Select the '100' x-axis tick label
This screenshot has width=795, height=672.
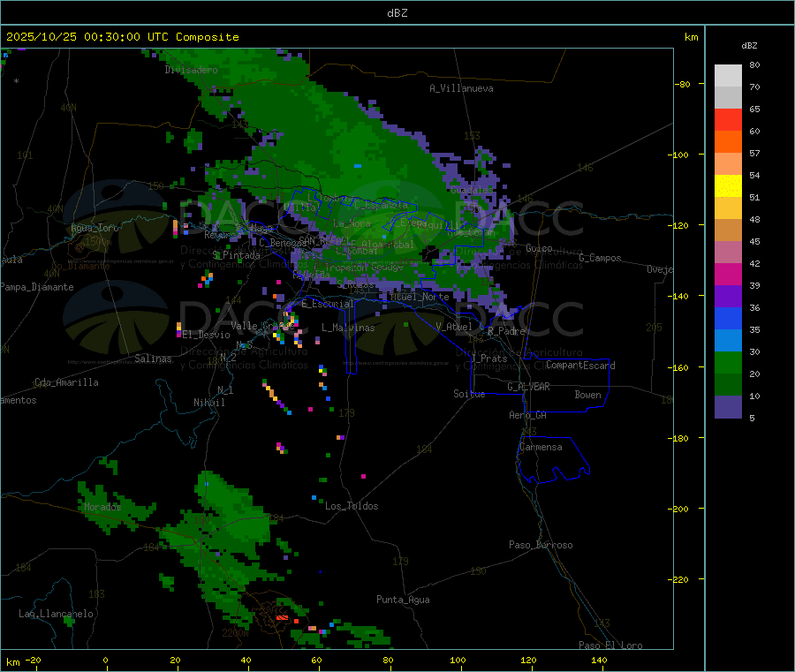tap(458, 660)
